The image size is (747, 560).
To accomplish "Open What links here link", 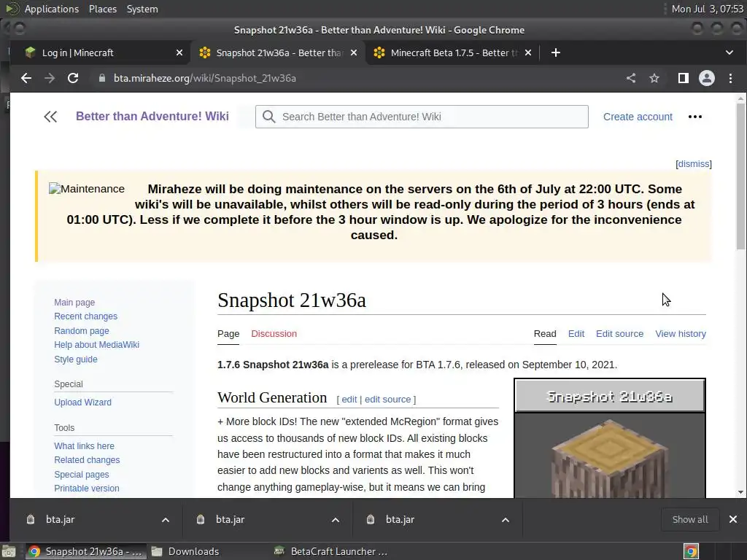I will pos(85,446).
